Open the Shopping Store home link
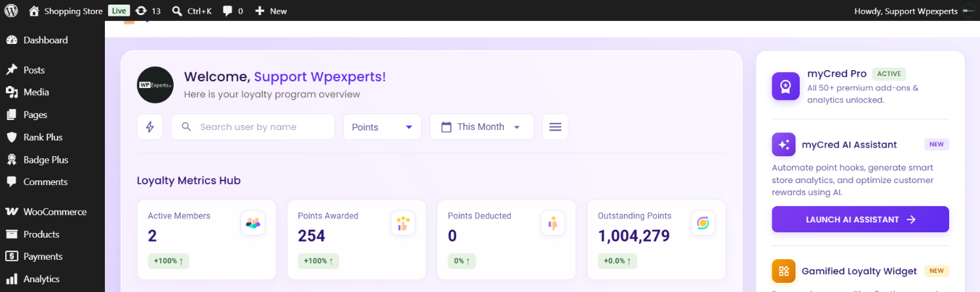This screenshot has height=292, width=980. (x=66, y=10)
